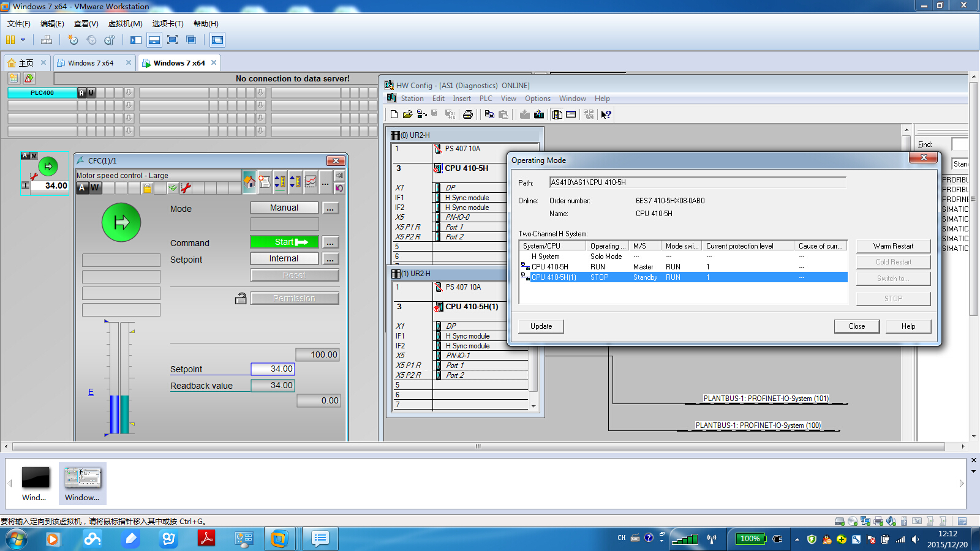Open the ellipsis selector next to Command
Image resolution: width=980 pixels, height=551 pixels.
[330, 242]
